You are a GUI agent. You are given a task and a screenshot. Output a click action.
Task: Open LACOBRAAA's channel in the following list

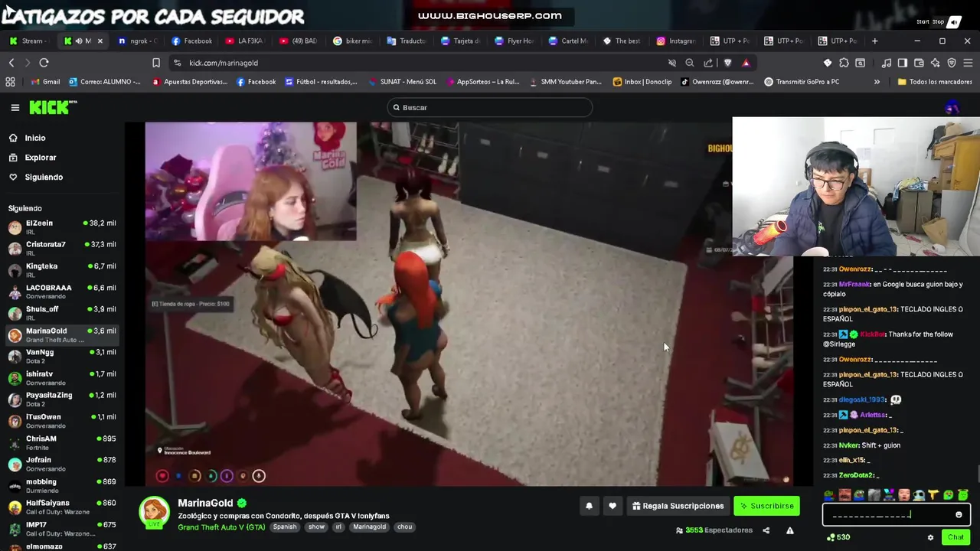(x=62, y=291)
